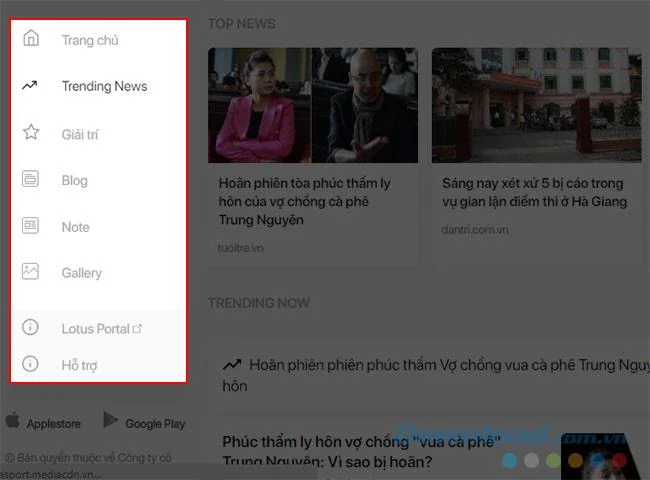Click the star icon beside Giải trí
Viewport: 650px width, 480px height.
pos(31,132)
